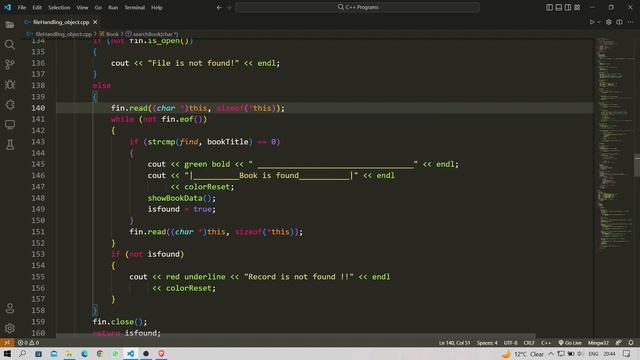Select the fileHandling_object.cpp editor tab

60,22
